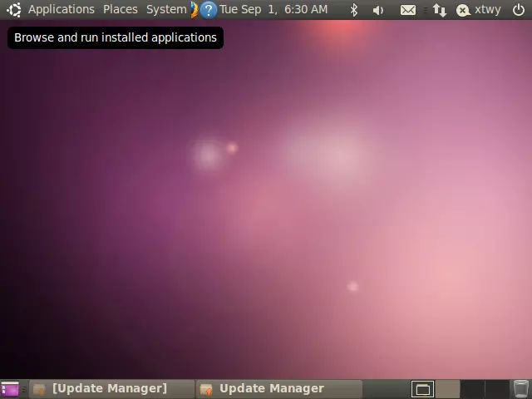Select the first workspace in switcher
The width and height of the screenshot is (532, 399).
pyautogui.click(x=423, y=389)
